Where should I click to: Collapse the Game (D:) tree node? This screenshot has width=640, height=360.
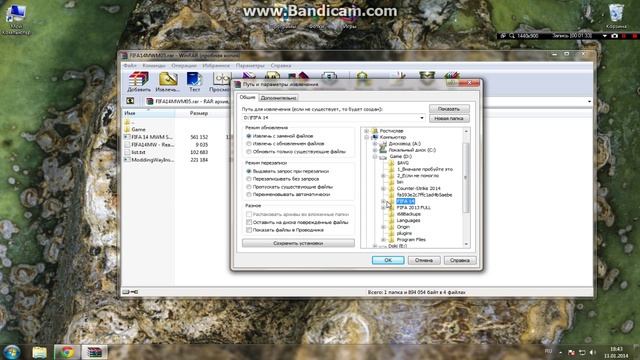(x=375, y=156)
